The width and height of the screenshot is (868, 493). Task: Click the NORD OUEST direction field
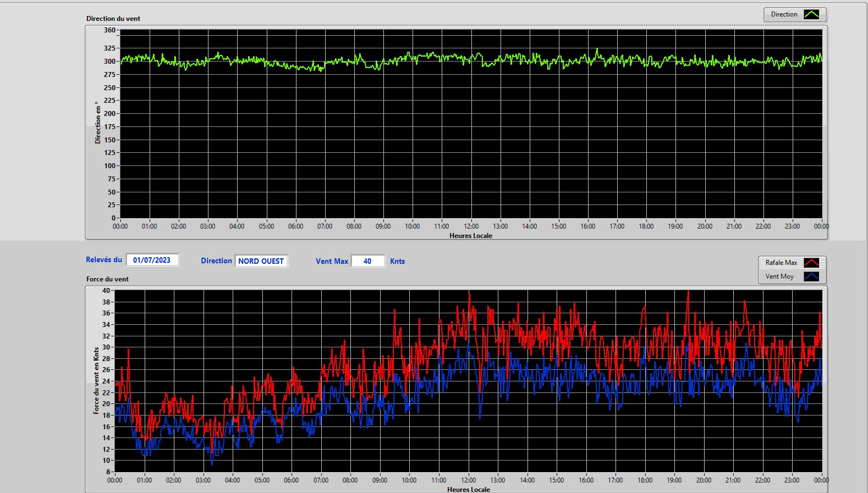(x=261, y=261)
